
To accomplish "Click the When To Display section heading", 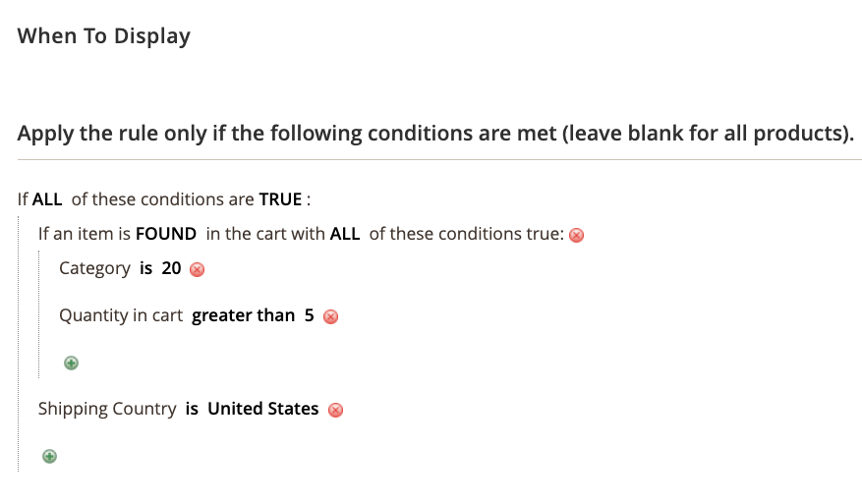I will pyautogui.click(x=104, y=36).
